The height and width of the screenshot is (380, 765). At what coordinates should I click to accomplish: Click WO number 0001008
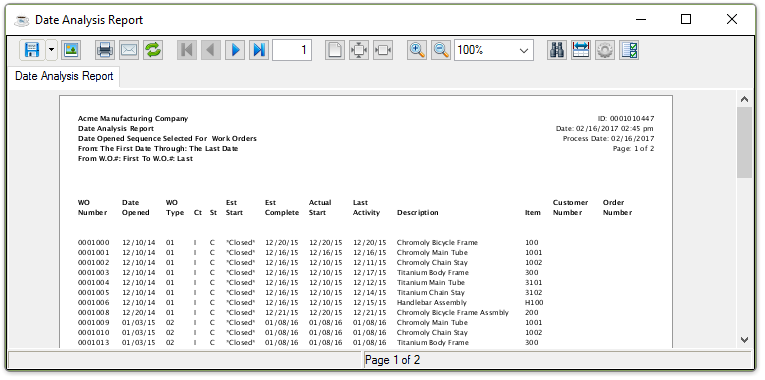pyautogui.click(x=94, y=313)
